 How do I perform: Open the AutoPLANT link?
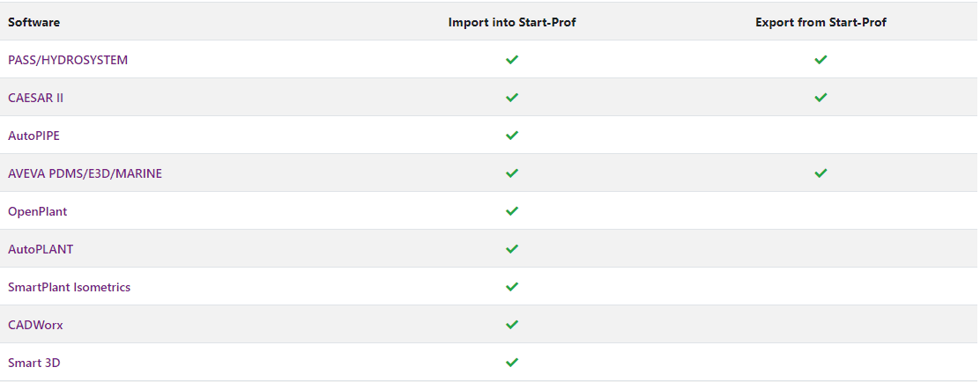(41, 249)
